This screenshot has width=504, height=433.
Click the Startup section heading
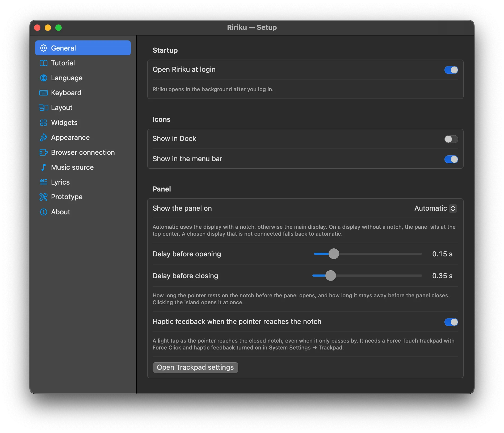tap(165, 50)
